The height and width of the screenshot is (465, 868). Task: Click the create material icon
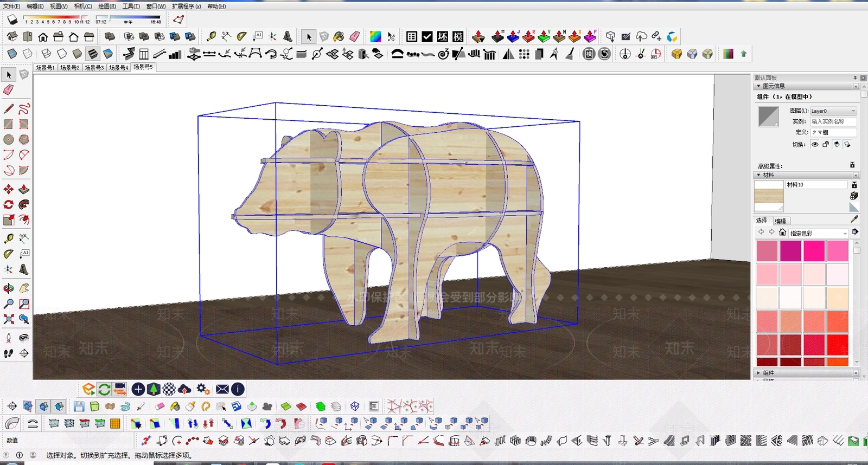pos(854,196)
